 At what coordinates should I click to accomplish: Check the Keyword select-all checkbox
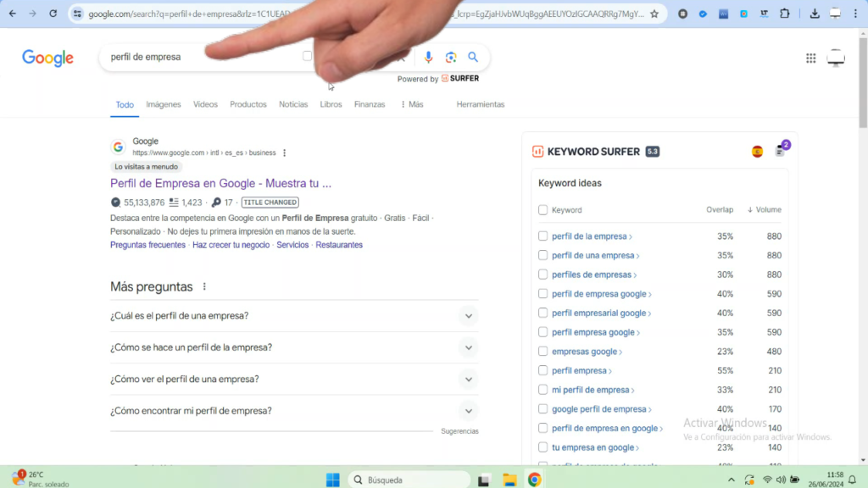click(542, 209)
